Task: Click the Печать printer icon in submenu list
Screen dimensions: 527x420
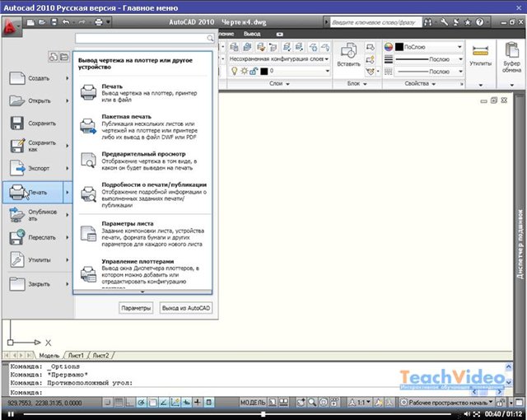Action: click(x=88, y=92)
